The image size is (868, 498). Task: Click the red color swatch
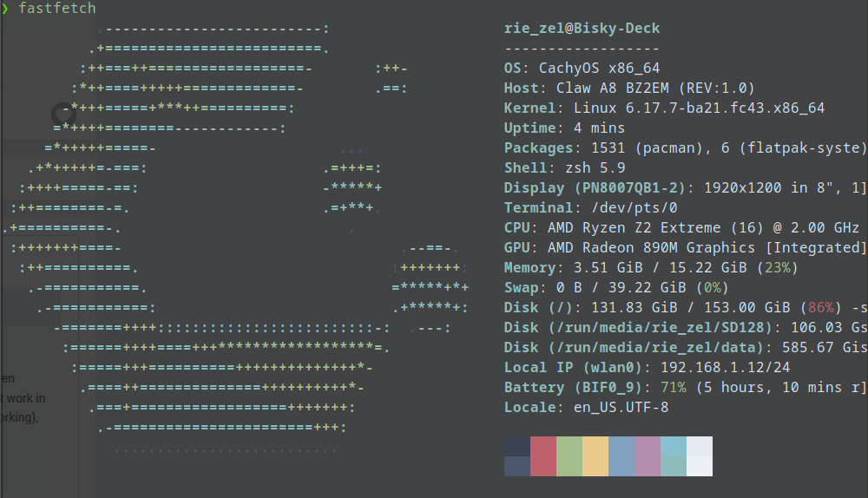[x=542, y=455]
